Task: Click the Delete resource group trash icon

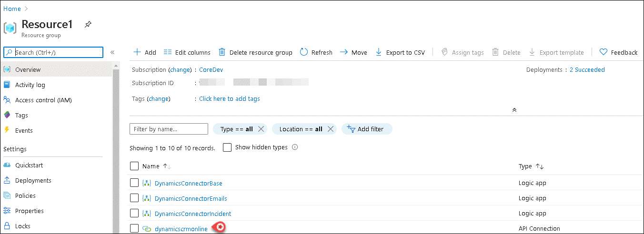Action: [x=222, y=52]
